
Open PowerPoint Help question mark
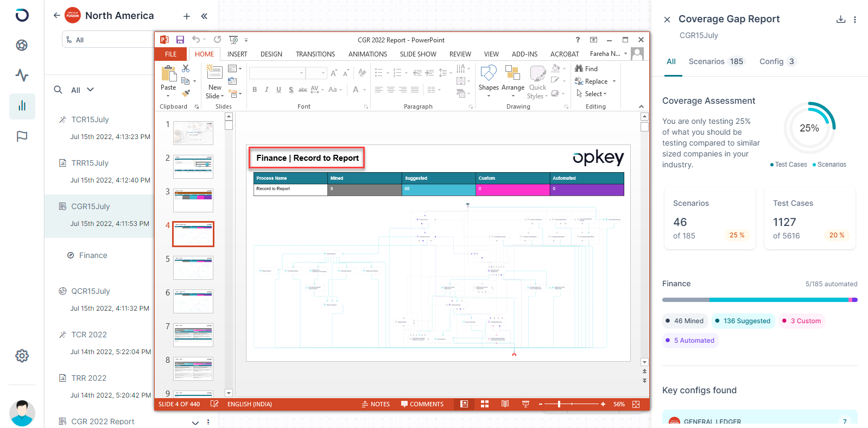pos(578,40)
